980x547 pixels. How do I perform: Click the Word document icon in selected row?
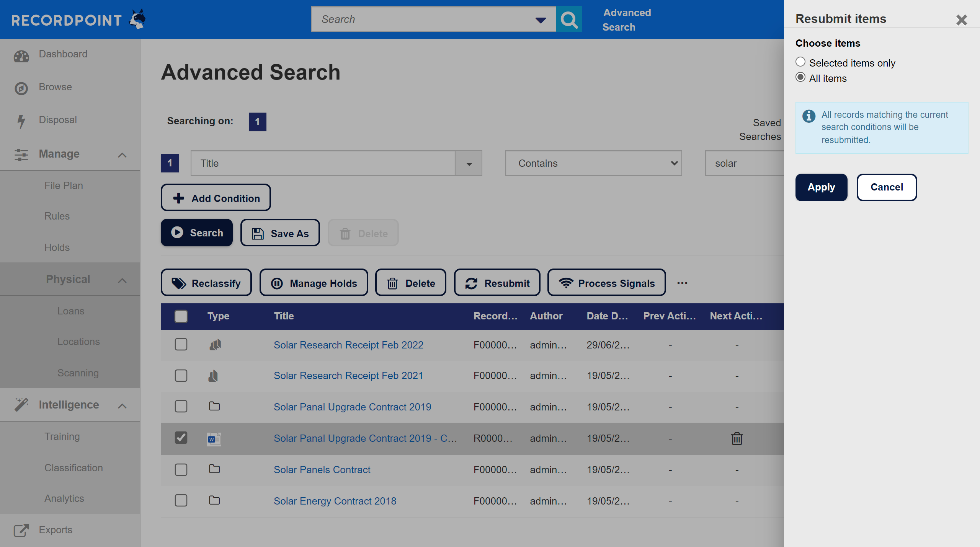pyautogui.click(x=214, y=439)
